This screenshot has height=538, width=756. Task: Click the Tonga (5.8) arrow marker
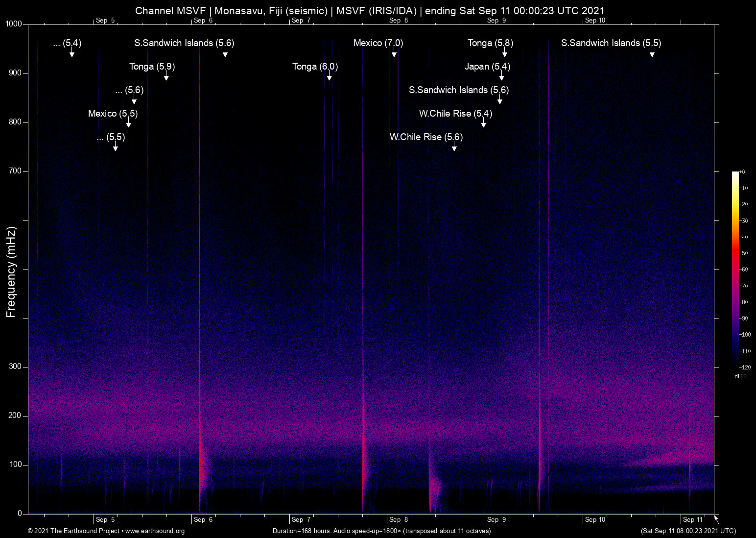click(504, 52)
